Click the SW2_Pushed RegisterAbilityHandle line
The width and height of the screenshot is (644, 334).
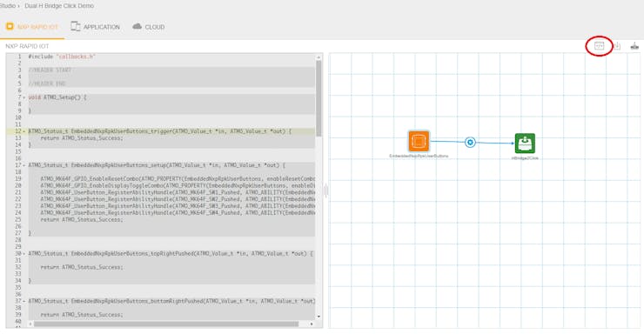coord(178,199)
